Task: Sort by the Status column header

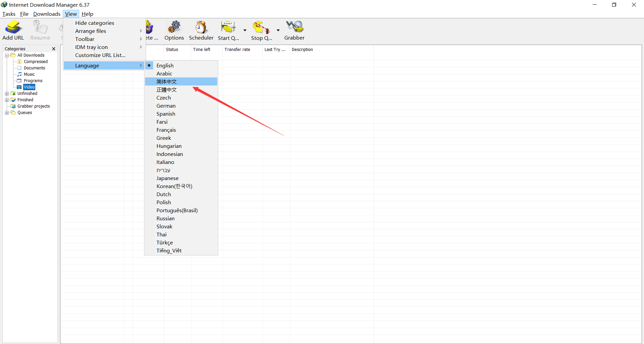Action: click(x=178, y=50)
